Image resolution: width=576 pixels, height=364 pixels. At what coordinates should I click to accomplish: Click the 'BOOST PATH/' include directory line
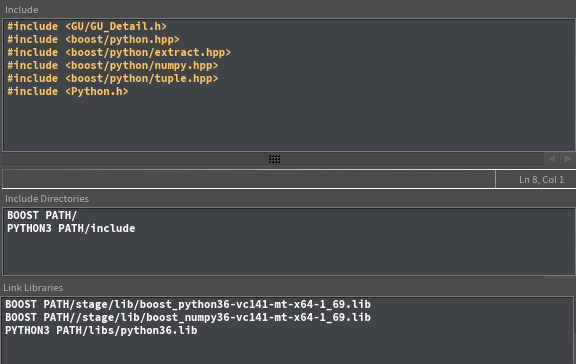click(42, 215)
